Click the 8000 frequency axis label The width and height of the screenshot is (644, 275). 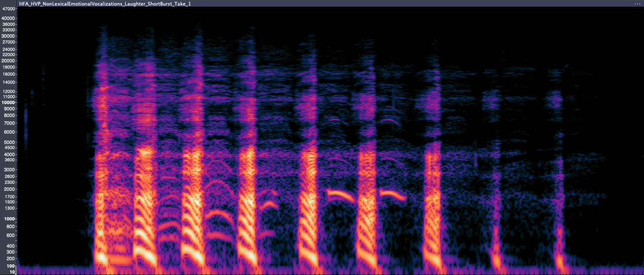tap(10, 116)
